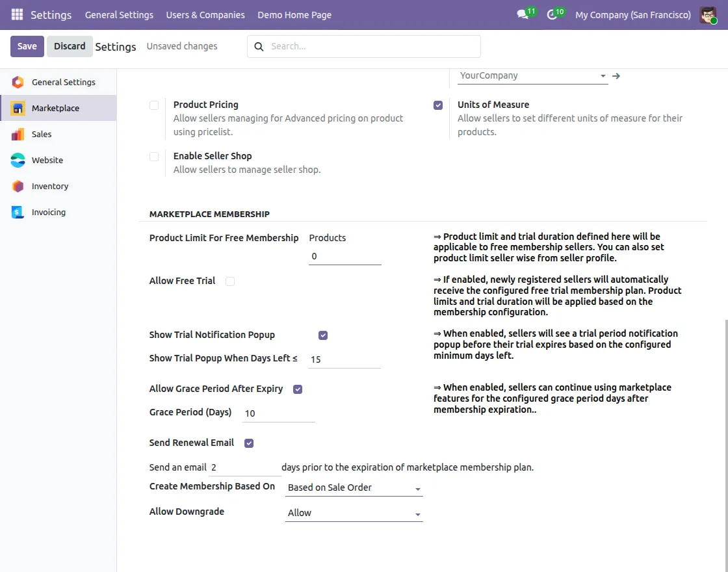Image resolution: width=728 pixels, height=572 pixels.
Task: Open the apps grid menu icon
Action: click(x=17, y=14)
